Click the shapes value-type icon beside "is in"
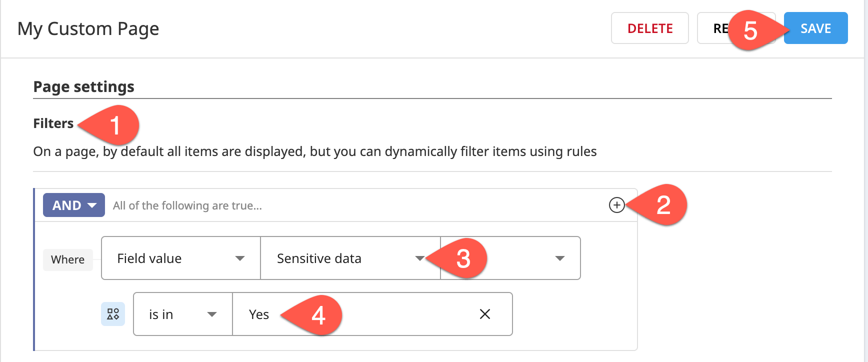This screenshot has height=362, width=868. tap(112, 314)
